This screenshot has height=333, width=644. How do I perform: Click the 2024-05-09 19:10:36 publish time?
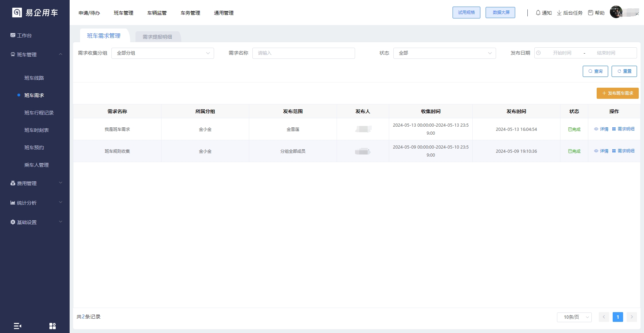[516, 151]
